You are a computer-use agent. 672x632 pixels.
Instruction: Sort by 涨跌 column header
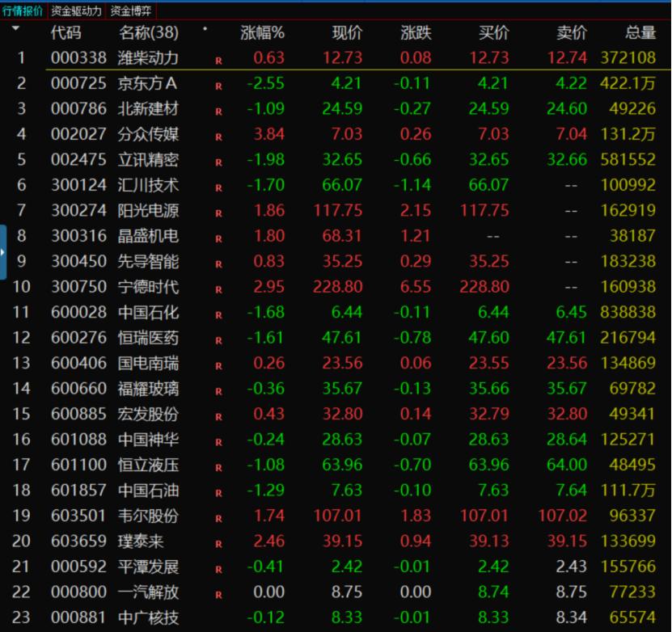point(416,32)
